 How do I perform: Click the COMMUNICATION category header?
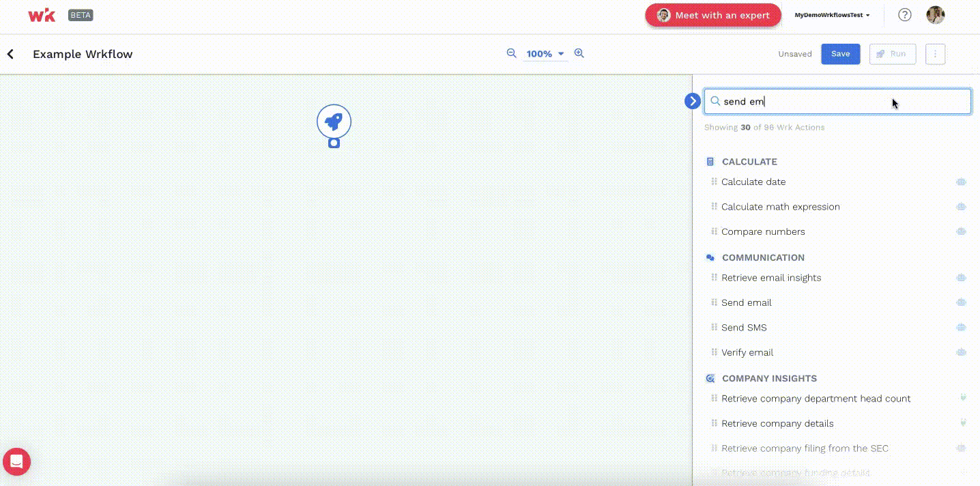(763, 257)
